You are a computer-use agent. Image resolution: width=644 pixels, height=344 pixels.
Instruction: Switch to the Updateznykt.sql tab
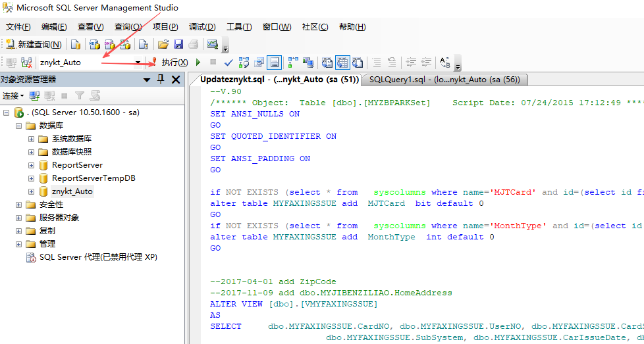pyautogui.click(x=279, y=80)
